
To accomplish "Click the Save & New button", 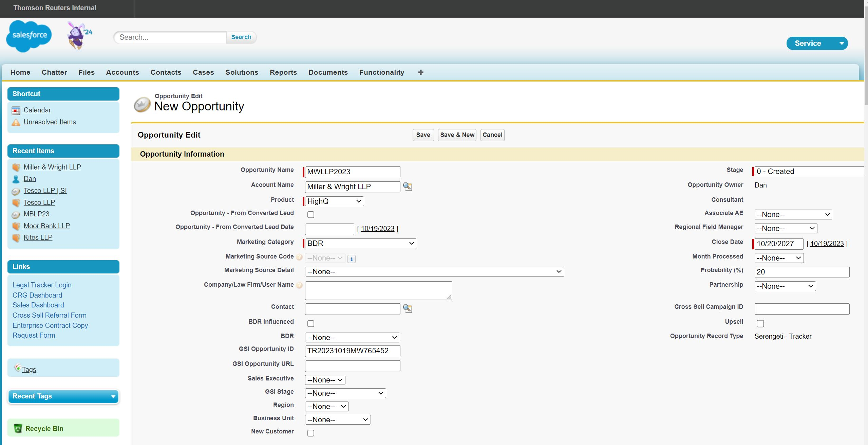I will [x=457, y=135].
